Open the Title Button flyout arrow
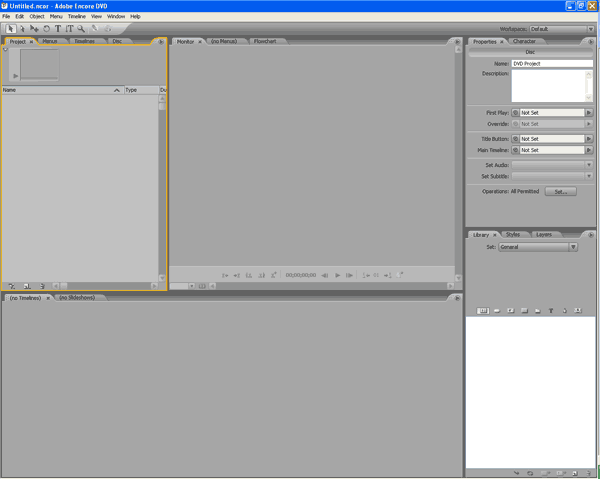This screenshot has height=479, width=600. (589, 139)
